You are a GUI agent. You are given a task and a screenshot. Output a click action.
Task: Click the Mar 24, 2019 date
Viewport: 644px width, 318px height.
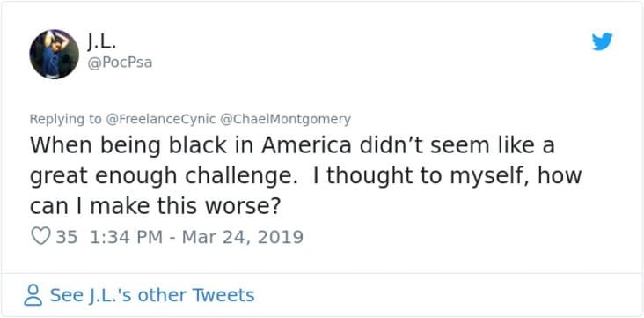coord(242,237)
